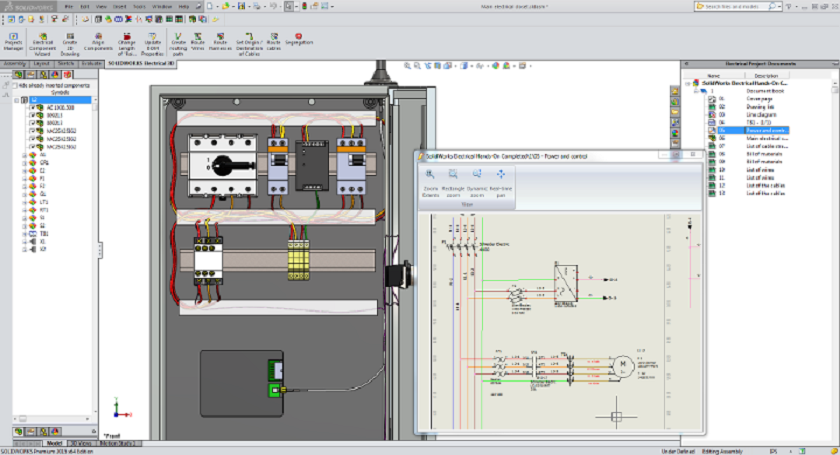Screen dimensions: 840x455
Task: Select the Create routing path tool
Action: click(178, 44)
